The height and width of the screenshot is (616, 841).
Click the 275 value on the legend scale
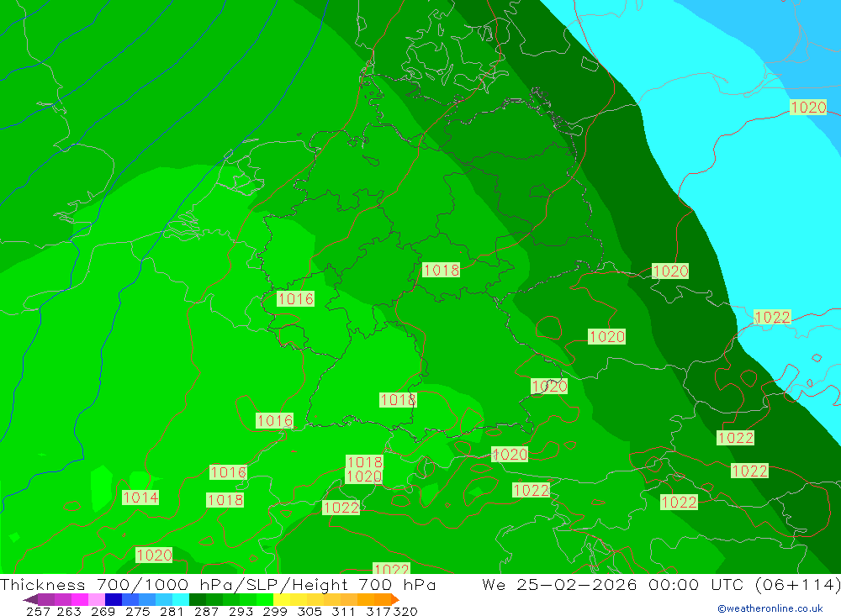[137, 612]
